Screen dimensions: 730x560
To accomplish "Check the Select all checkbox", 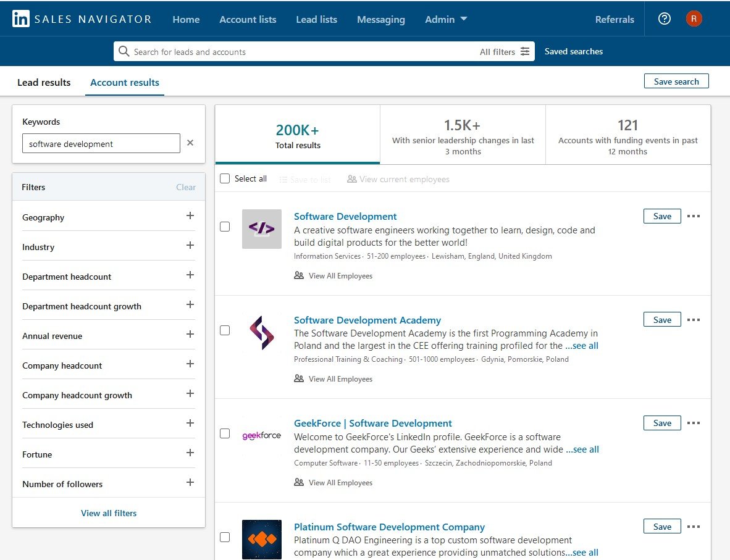I will tap(225, 178).
